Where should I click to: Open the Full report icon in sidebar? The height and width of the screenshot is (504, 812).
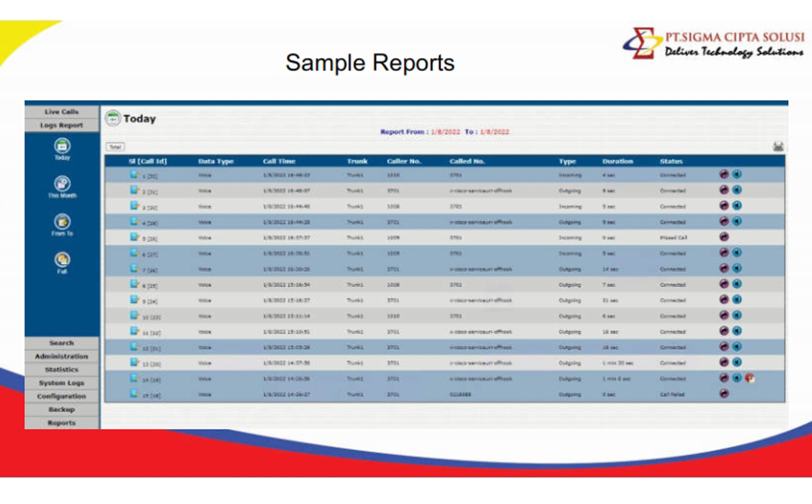coord(62,260)
